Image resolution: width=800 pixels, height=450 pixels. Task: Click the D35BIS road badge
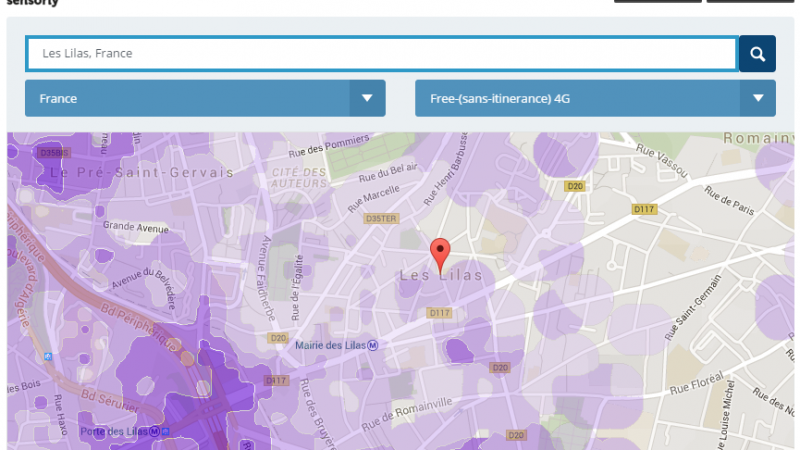click(x=53, y=153)
